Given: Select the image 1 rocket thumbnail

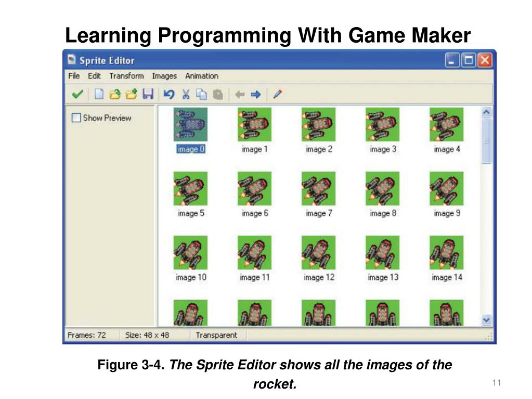Looking at the screenshot, I should point(254,124).
